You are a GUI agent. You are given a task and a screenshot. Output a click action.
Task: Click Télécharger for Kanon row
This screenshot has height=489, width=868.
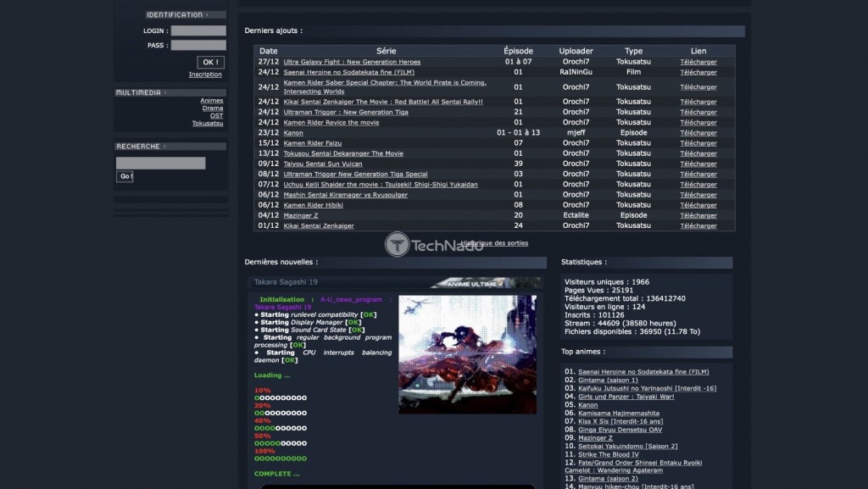tap(698, 133)
